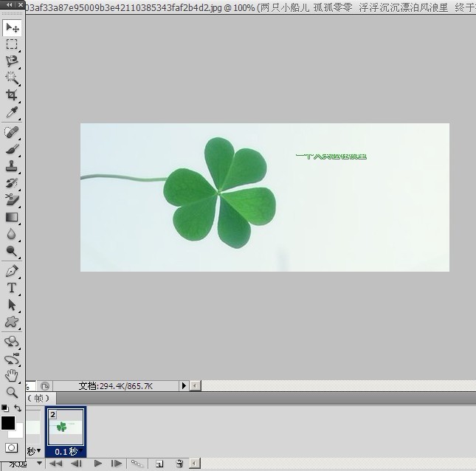Select the Magnetic Lasso tool
The image size is (476, 471).
12,61
